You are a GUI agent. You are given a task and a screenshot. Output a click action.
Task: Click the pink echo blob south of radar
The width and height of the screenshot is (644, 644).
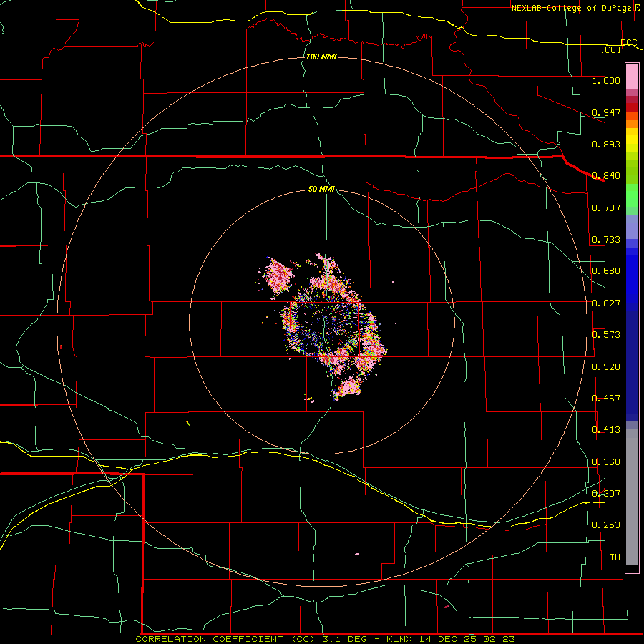click(348, 388)
